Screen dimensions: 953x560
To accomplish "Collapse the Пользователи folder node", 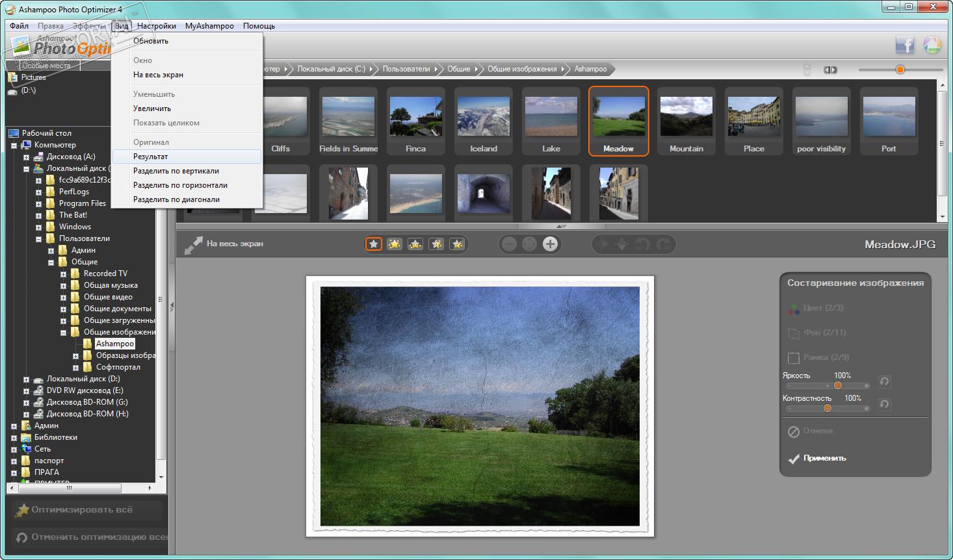I will tap(38, 239).
